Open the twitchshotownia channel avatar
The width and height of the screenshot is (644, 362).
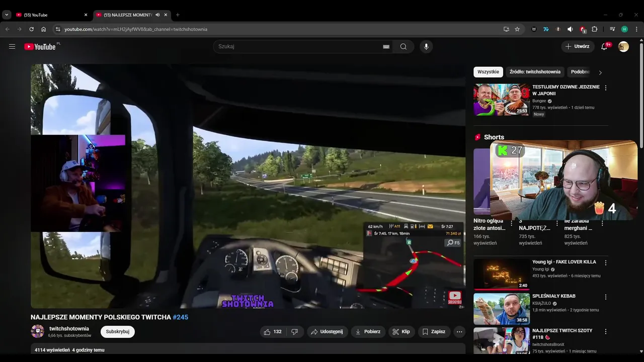tap(37, 331)
